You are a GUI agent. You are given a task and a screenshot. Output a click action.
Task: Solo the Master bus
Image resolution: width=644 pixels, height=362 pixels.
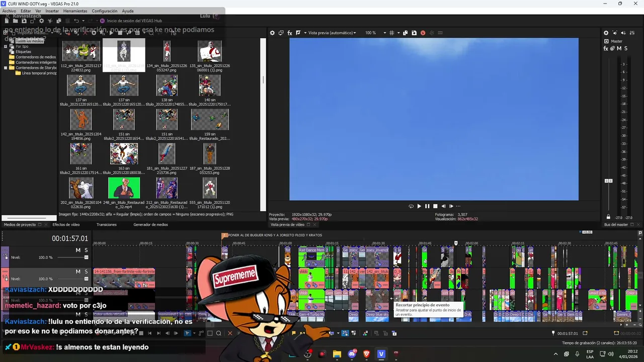(626, 48)
